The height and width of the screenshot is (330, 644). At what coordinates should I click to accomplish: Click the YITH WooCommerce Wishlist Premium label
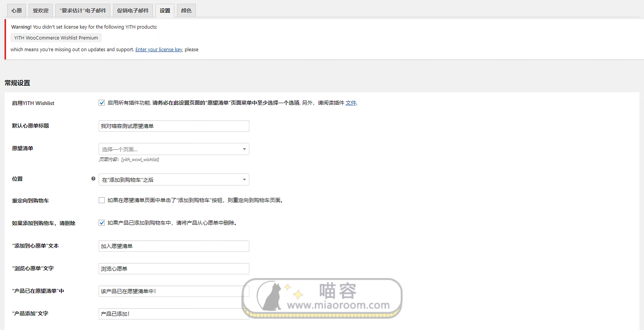click(x=56, y=38)
